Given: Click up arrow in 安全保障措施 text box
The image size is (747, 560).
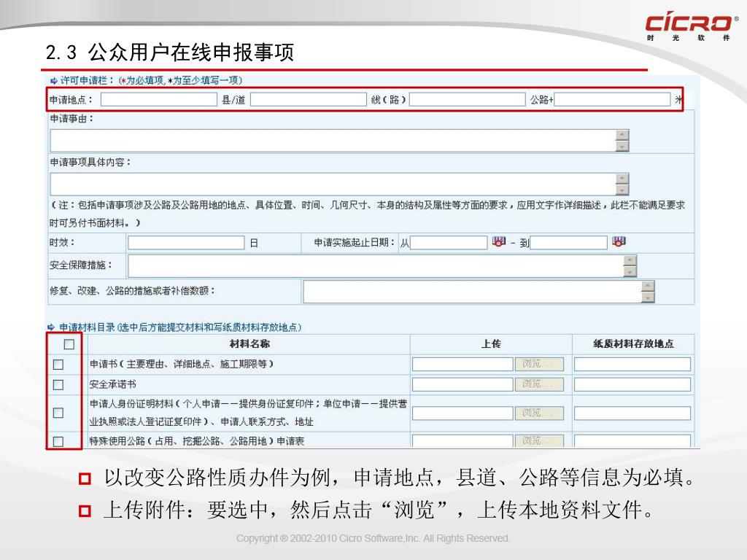Looking at the screenshot, I should (x=630, y=260).
